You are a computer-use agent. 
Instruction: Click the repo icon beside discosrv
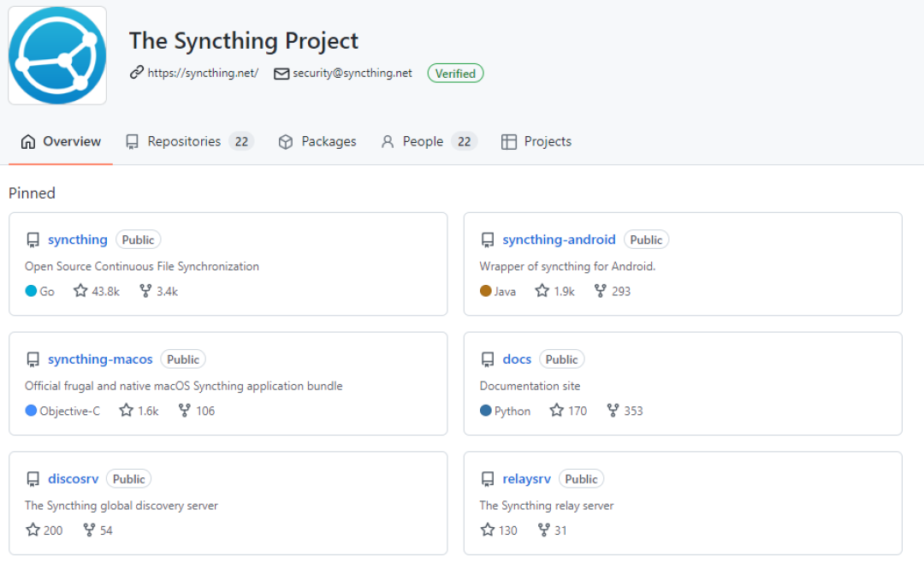[x=33, y=479]
